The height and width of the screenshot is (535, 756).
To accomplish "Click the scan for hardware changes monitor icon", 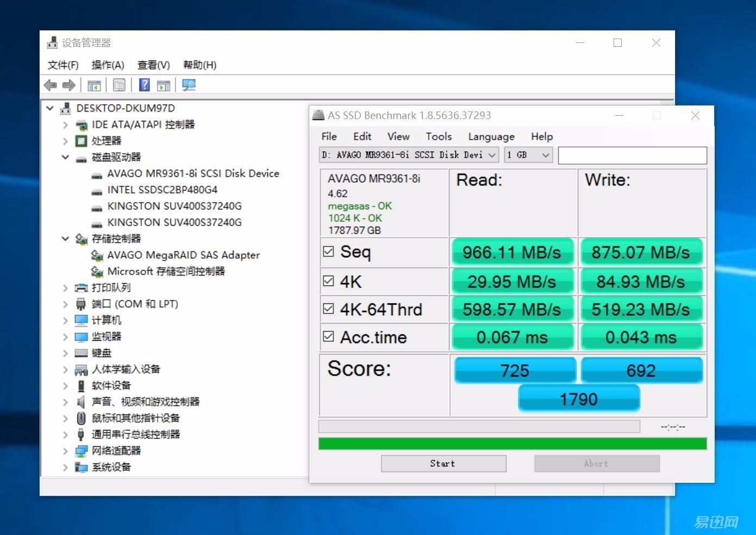I will coord(189,85).
